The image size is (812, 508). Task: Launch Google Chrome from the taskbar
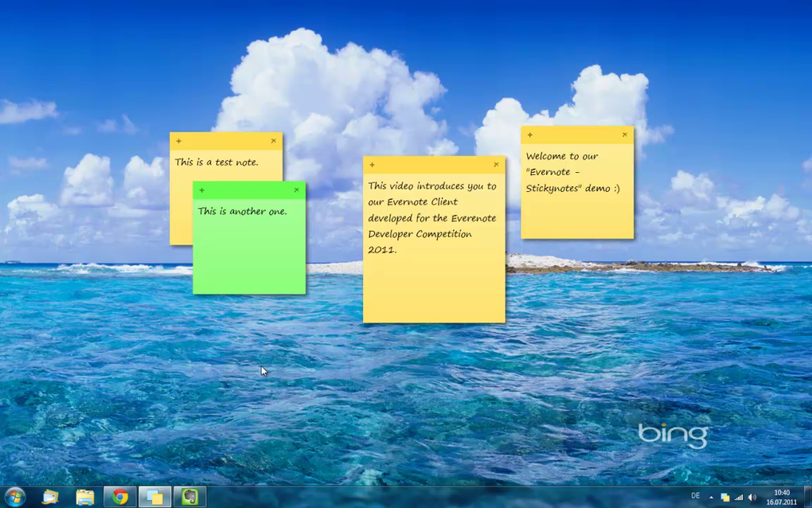pos(119,496)
